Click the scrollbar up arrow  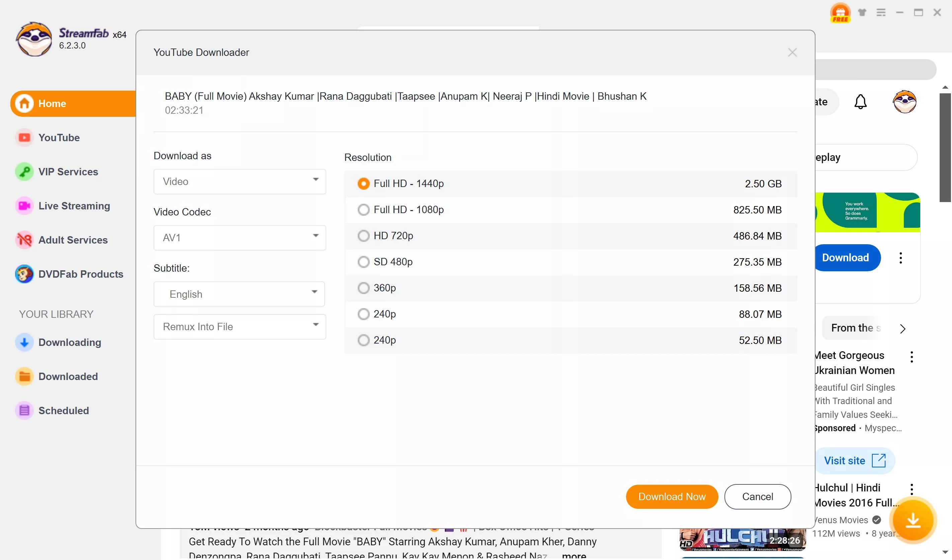[945, 87]
